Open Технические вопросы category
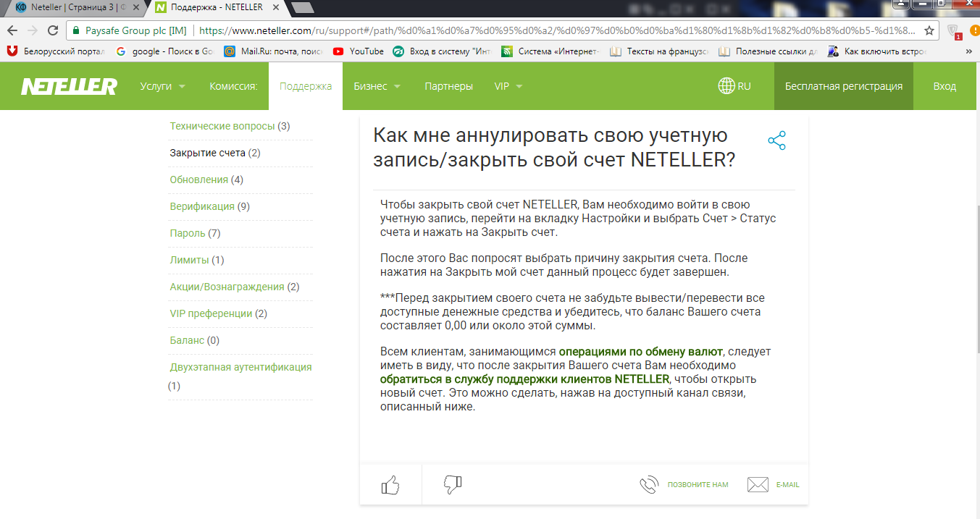Screen dimensions: 980x519 (x=222, y=126)
